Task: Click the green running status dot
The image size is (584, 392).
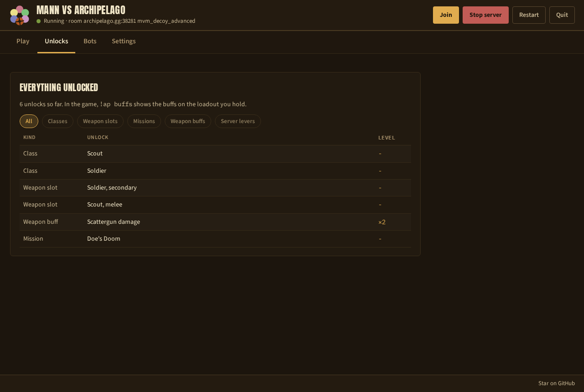Action: [x=39, y=21]
